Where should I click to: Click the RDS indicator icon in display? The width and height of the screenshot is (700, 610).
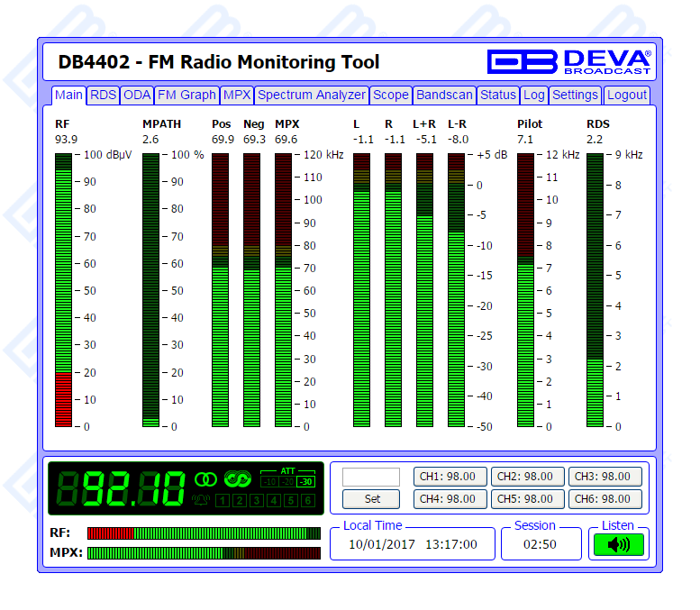[237, 478]
